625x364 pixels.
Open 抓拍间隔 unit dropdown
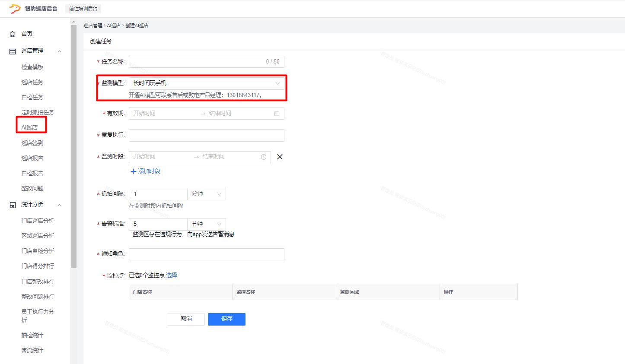(206, 194)
